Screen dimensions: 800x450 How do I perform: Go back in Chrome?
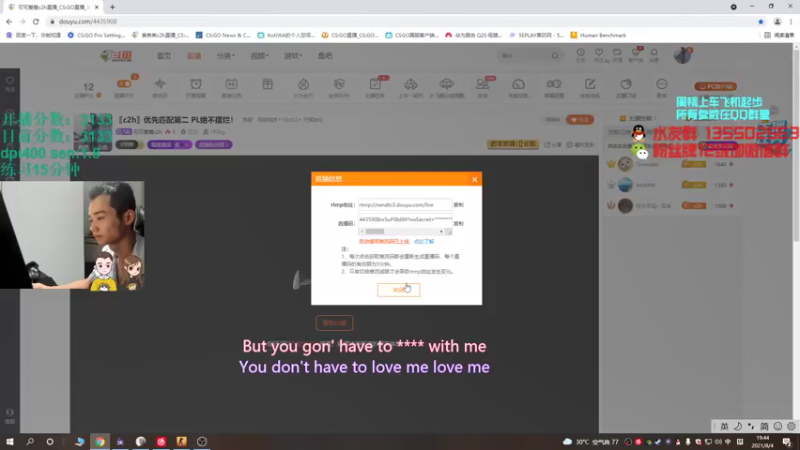click(9, 21)
